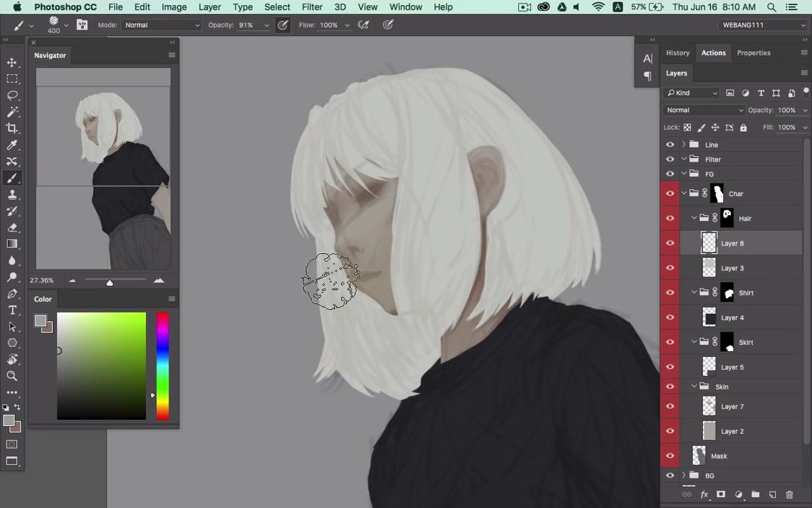Screen dimensions: 812x508
Task: Select the Type tool
Action: (12, 310)
